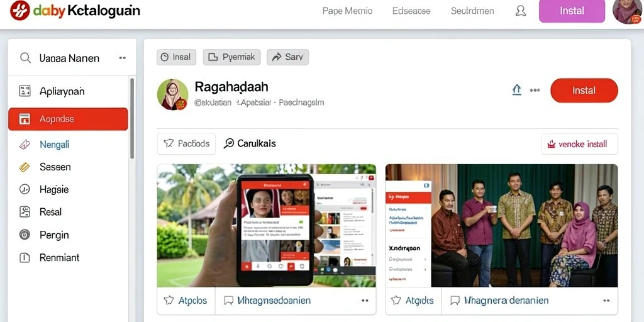This screenshot has width=644, height=322.
Task: Switch to the Carulkais tab
Action: 249,143
